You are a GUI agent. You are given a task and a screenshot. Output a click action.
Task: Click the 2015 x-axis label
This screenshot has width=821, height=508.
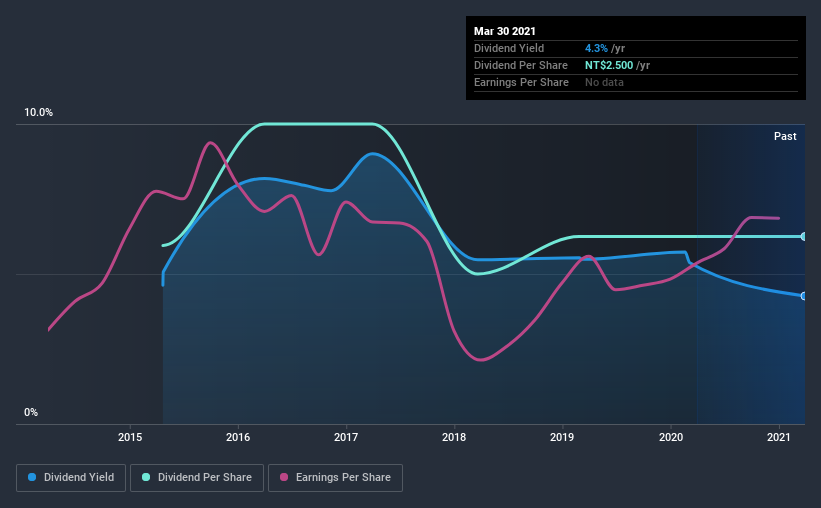click(130, 437)
